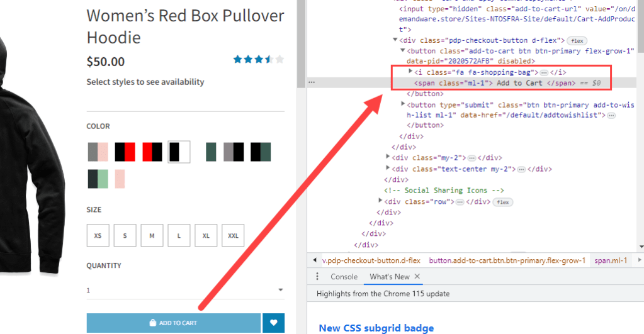Click the flex badge beside row div
Screen dimensions: 644x334
[502, 201]
